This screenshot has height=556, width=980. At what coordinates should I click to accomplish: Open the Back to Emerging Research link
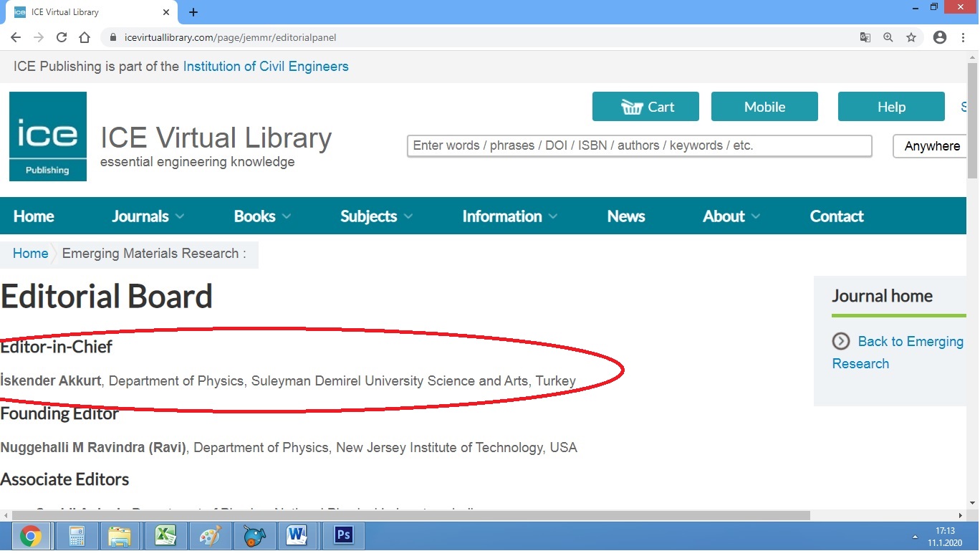898,353
